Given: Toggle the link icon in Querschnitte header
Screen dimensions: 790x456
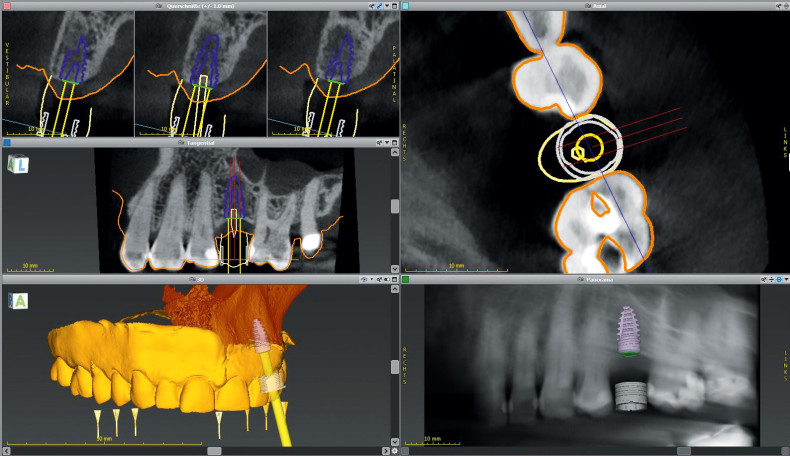Looking at the screenshot, I should 379,6.
